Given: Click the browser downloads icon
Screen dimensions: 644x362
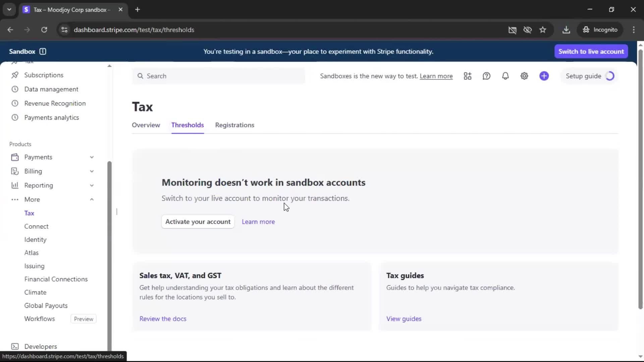Looking at the screenshot, I should (x=566, y=30).
